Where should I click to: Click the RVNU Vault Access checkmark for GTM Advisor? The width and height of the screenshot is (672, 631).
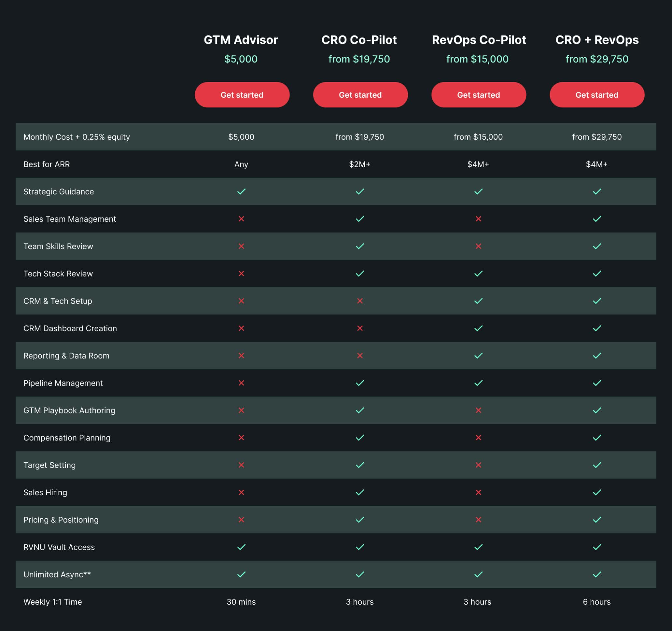[x=241, y=548]
